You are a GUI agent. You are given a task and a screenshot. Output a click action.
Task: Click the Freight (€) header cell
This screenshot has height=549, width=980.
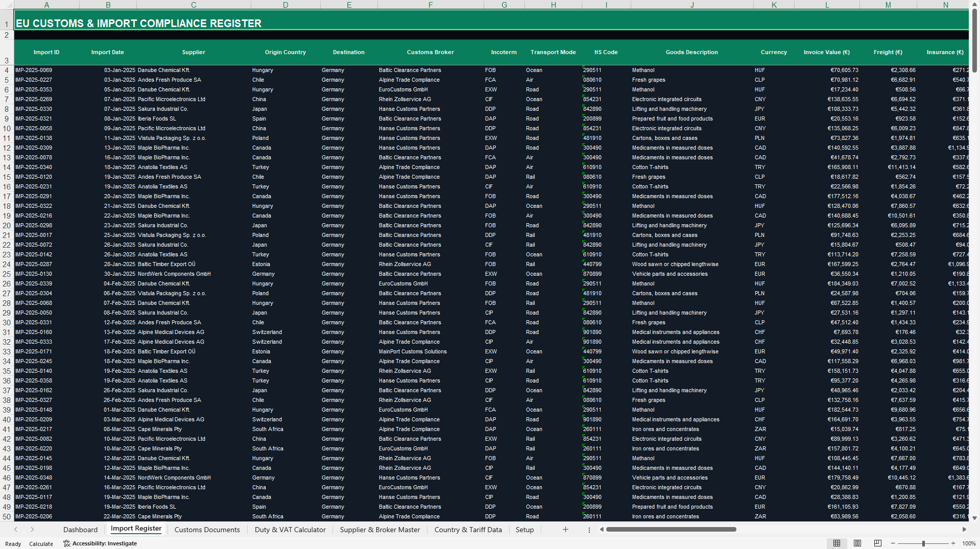888,52
